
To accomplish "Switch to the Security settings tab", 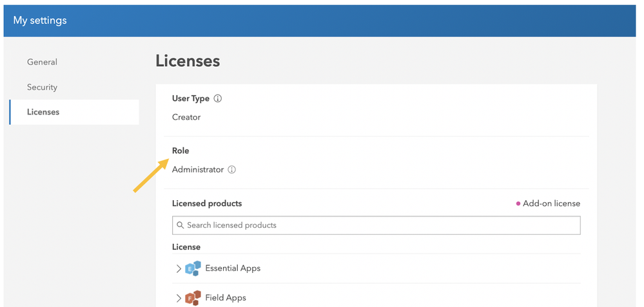I will pyautogui.click(x=42, y=87).
